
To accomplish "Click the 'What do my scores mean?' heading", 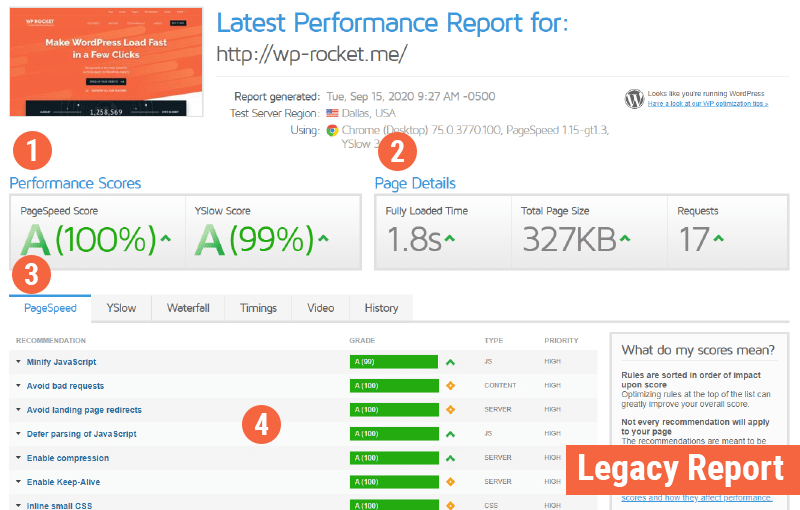I will [x=697, y=350].
